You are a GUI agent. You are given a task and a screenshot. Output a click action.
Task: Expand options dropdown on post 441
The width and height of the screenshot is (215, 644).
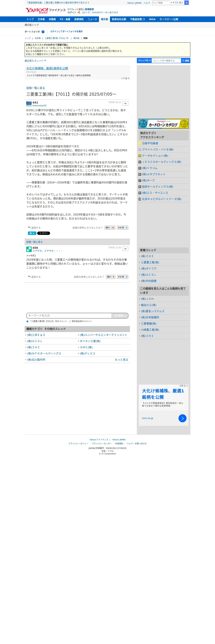125,103
